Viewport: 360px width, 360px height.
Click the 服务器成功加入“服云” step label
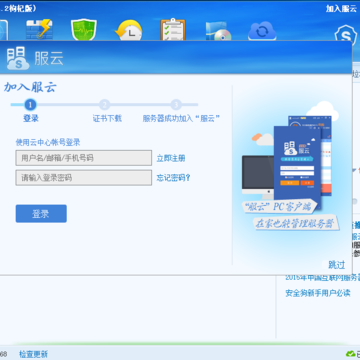181,118
